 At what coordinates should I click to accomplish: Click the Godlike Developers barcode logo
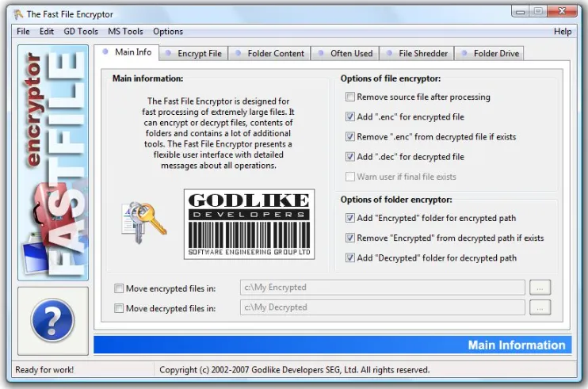[x=249, y=224]
